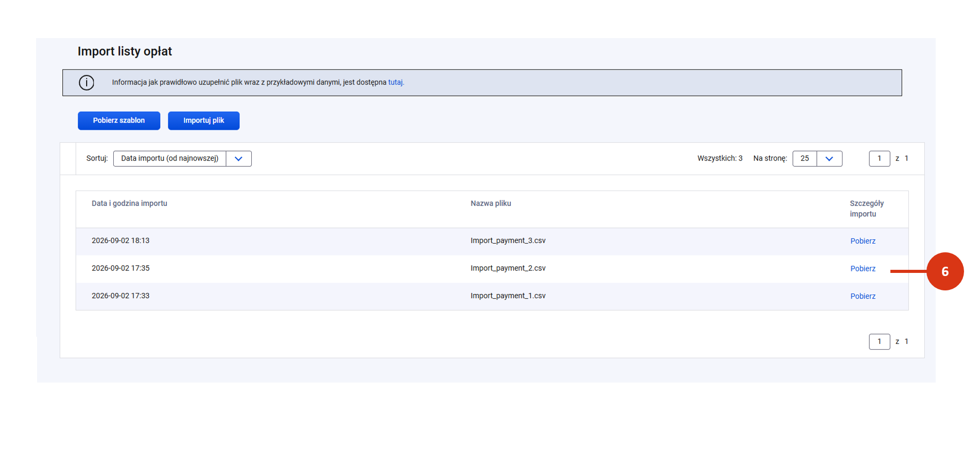
Task: Click the 'Nazwa pliku' column header
Action: click(491, 203)
